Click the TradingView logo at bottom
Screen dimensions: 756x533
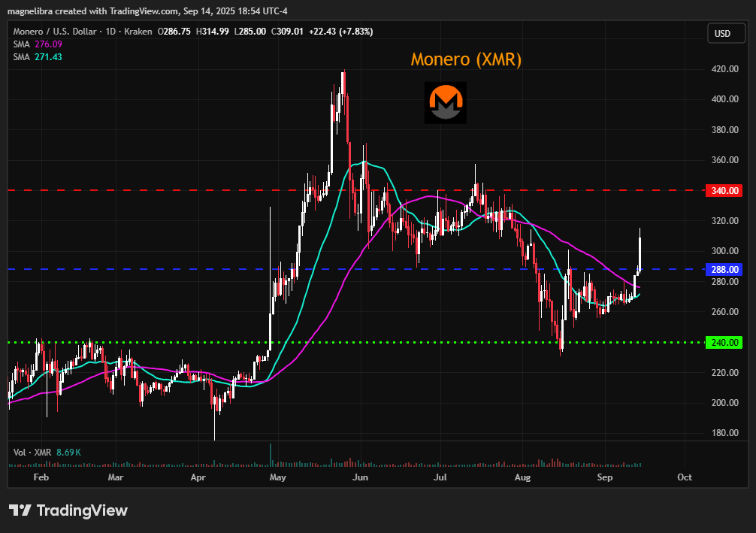tap(68, 510)
